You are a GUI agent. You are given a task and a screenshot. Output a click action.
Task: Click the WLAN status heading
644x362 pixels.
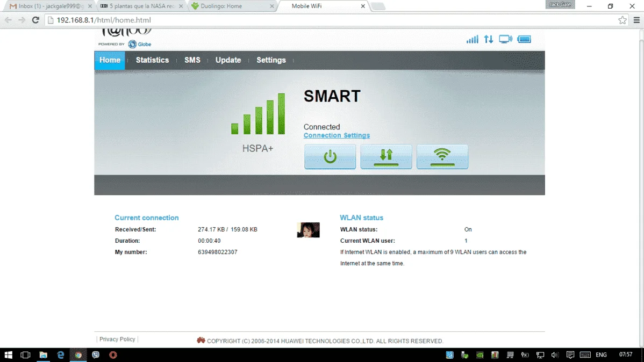tap(361, 218)
